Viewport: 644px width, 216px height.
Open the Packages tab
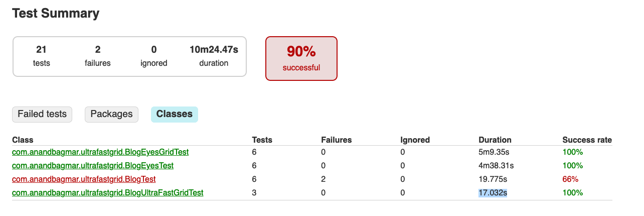(111, 114)
